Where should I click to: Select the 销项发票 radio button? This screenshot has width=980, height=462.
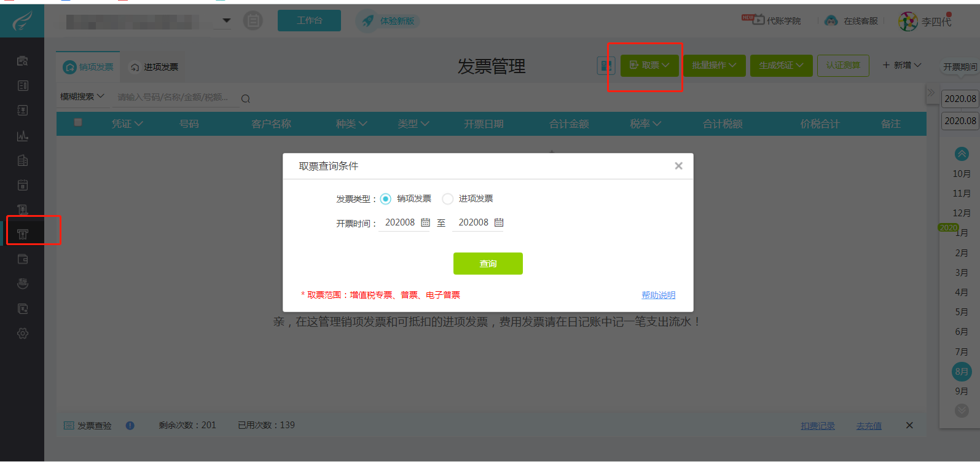click(386, 199)
